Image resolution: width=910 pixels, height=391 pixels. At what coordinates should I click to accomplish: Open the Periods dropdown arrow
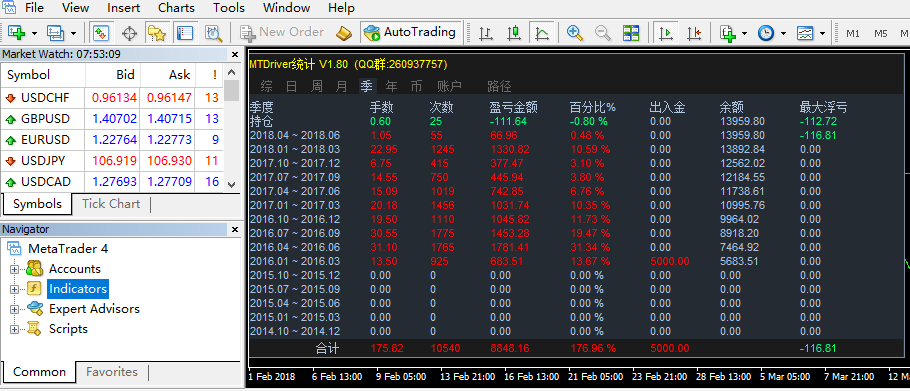pos(783,33)
